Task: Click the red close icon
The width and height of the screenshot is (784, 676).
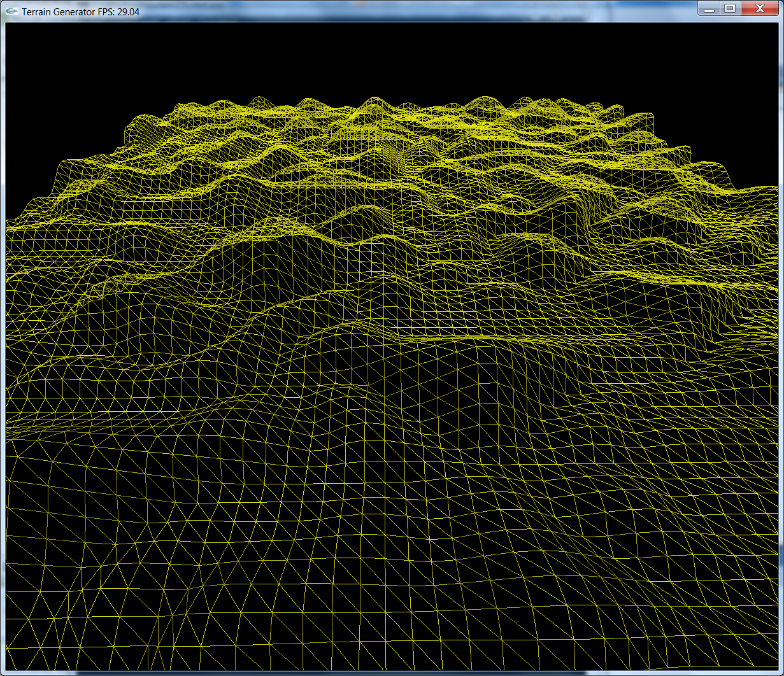Action: 760,10
